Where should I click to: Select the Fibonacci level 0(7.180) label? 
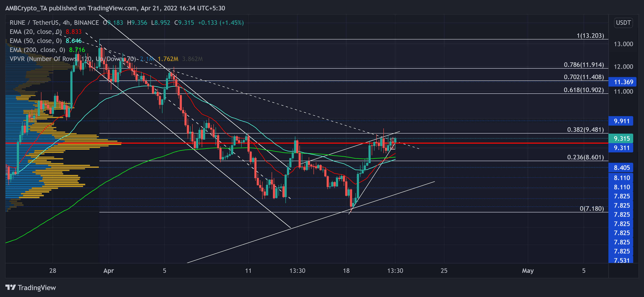tap(592, 209)
